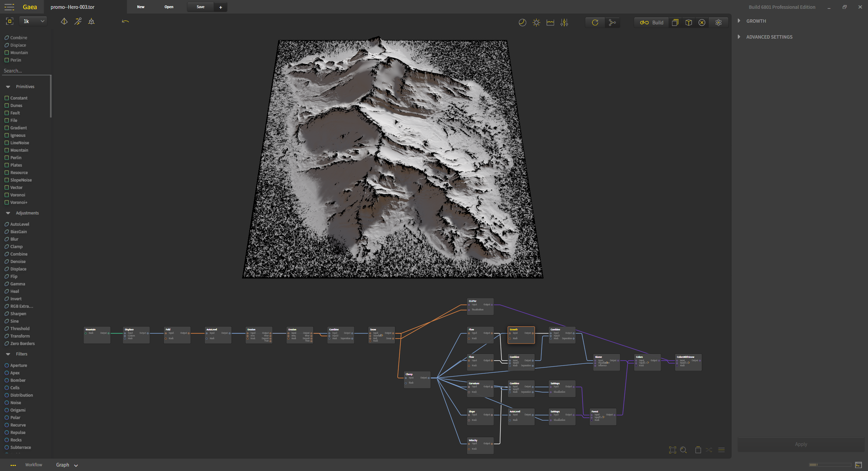
Task: Click the stacked layers icon beside Build
Action: [x=675, y=23]
